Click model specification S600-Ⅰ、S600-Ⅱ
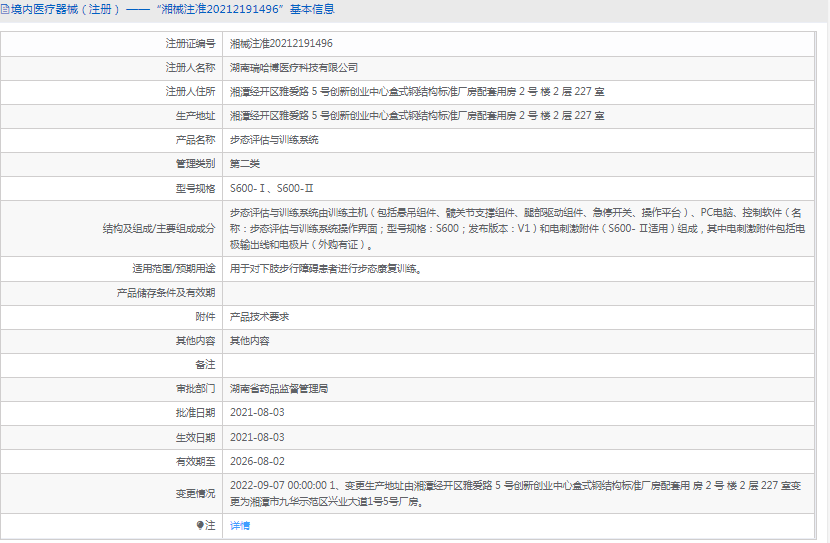This screenshot has width=830, height=543. tap(272, 188)
